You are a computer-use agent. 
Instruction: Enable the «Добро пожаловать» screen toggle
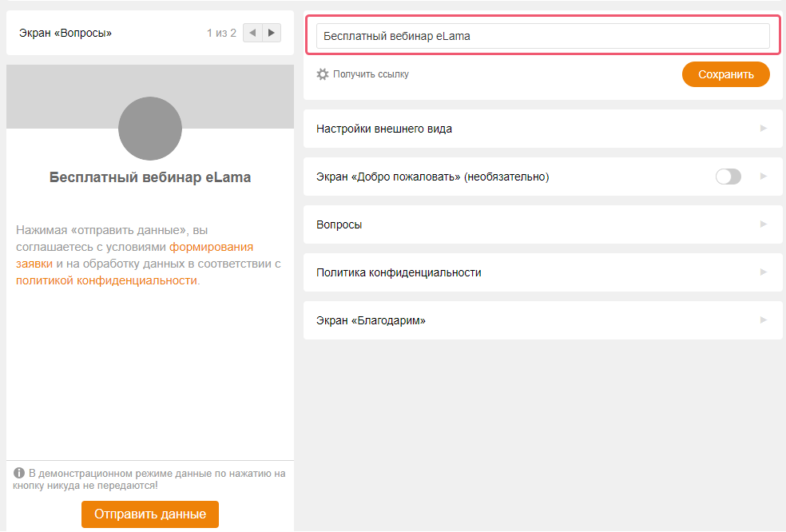click(728, 177)
